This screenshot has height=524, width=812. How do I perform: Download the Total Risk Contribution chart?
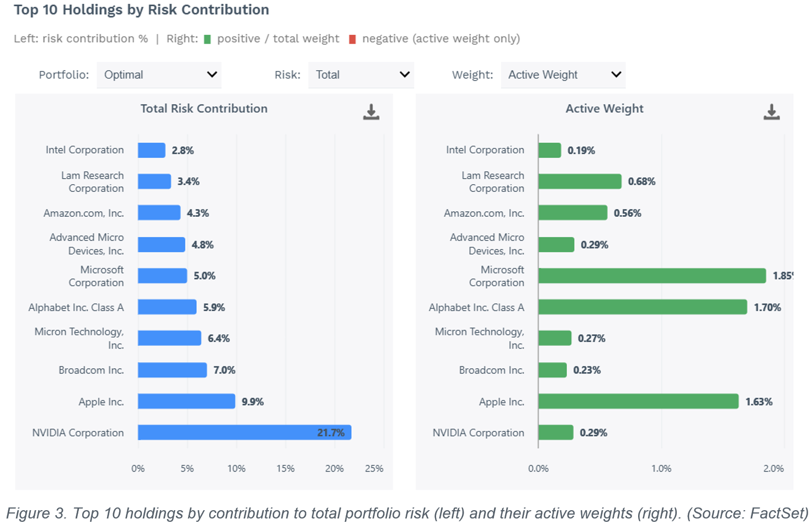tap(371, 112)
